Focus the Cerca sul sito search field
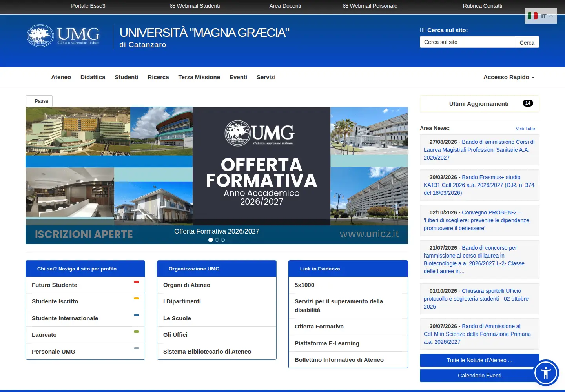The height and width of the screenshot is (392, 565). tap(467, 42)
